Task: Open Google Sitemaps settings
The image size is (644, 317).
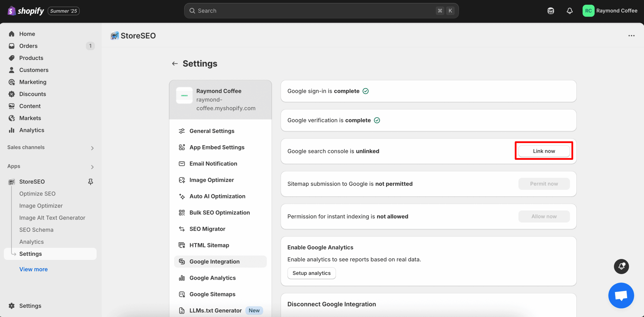Action: 220,294
